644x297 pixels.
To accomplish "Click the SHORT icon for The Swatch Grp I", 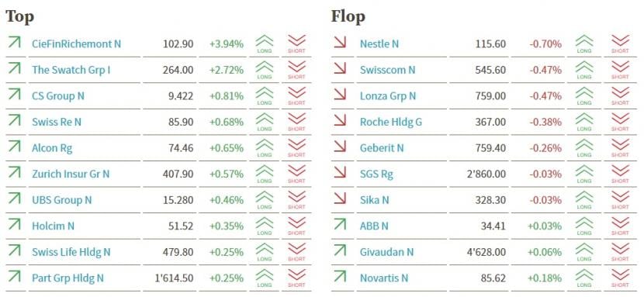I will click(296, 70).
